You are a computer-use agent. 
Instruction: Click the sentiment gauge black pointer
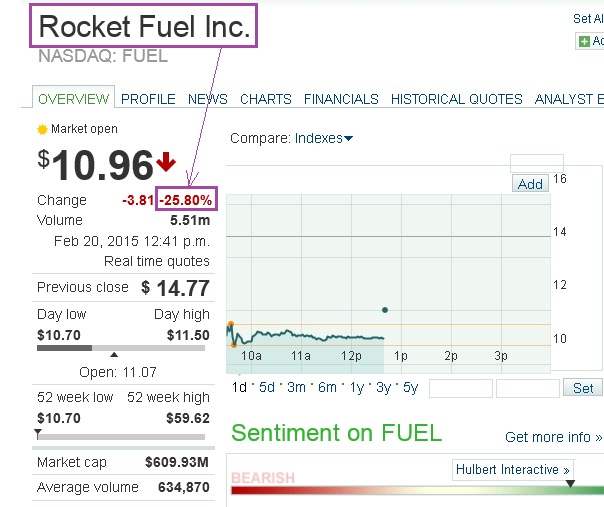click(570, 483)
